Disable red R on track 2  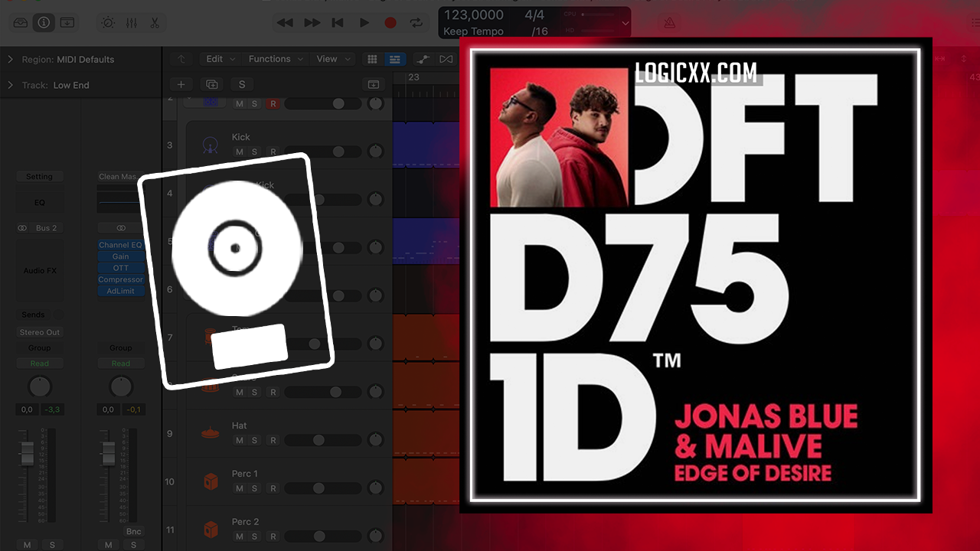(272, 103)
